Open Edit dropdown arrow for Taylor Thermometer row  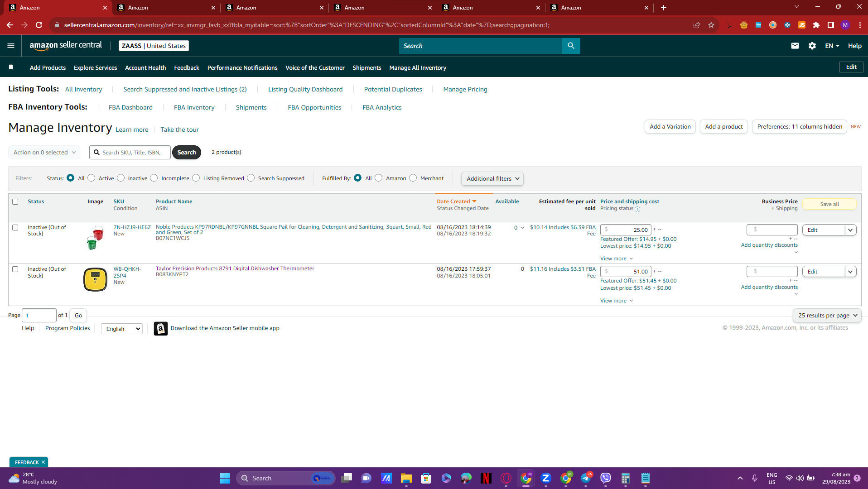[x=851, y=272]
